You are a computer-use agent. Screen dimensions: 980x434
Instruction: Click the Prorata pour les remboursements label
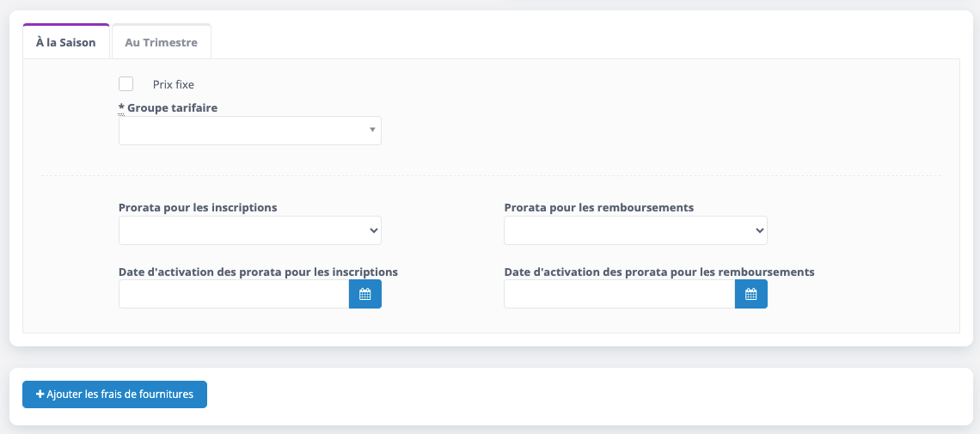coord(599,207)
